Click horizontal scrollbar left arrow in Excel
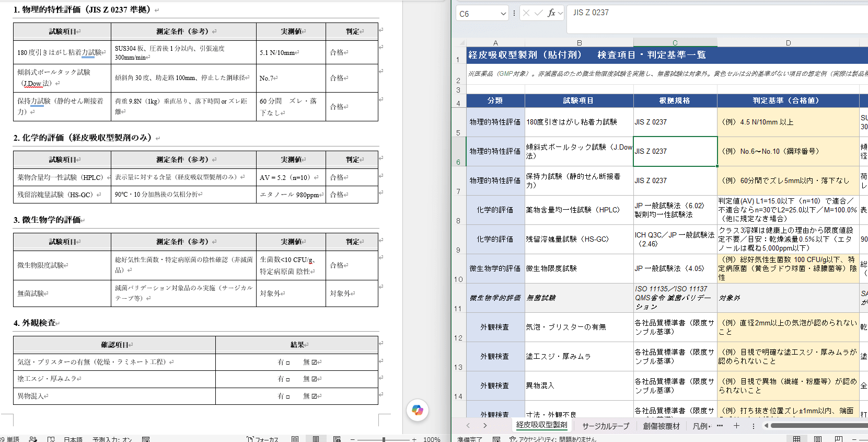 coord(766,426)
